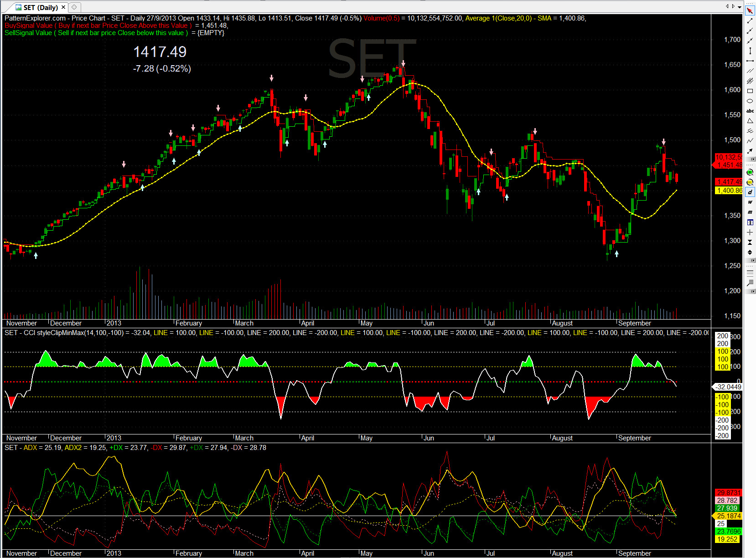The height and width of the screenshot is (558, 756).
Task: Click the green 23.7696 +DX label
Action: click(x=729, y=532)
